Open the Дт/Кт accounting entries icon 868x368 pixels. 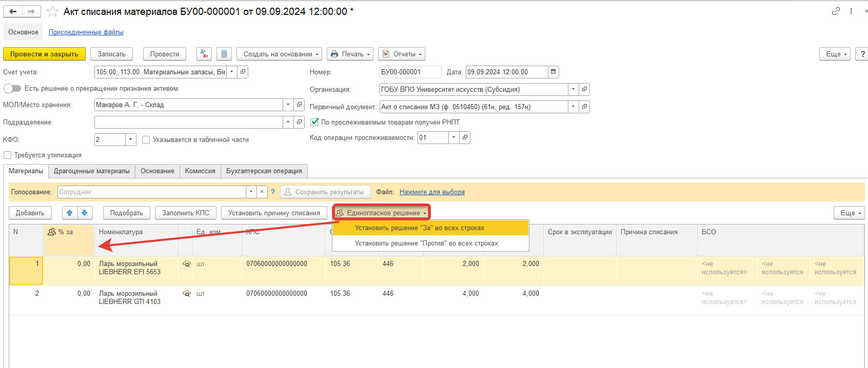pos(204,54)
